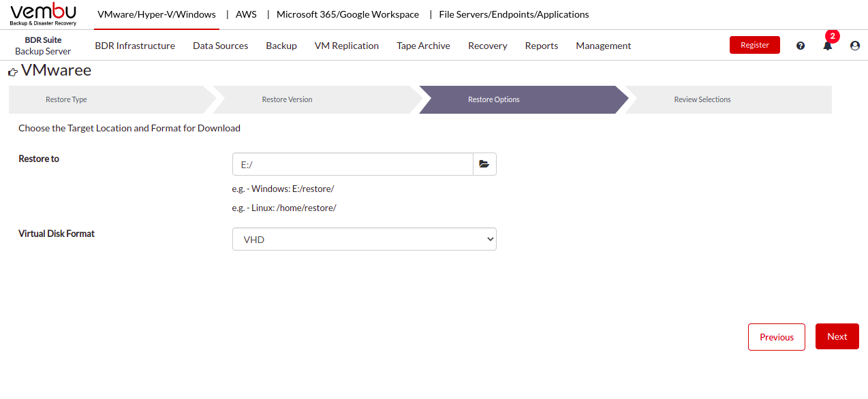Switch to the AWS tab
The width and height of the screenshot is (868, 399).
tap(246, 14)
